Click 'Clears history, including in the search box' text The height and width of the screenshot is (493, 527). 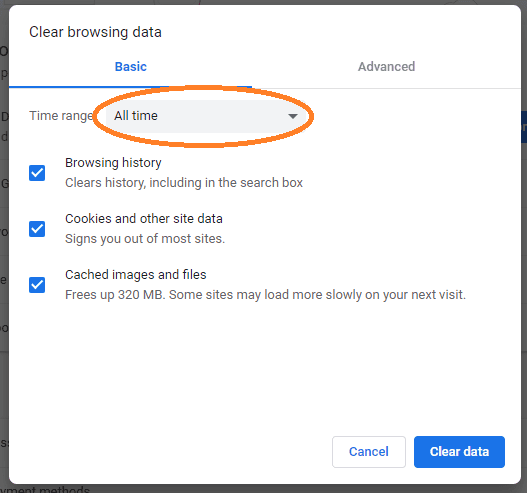(x=184, y=183)
